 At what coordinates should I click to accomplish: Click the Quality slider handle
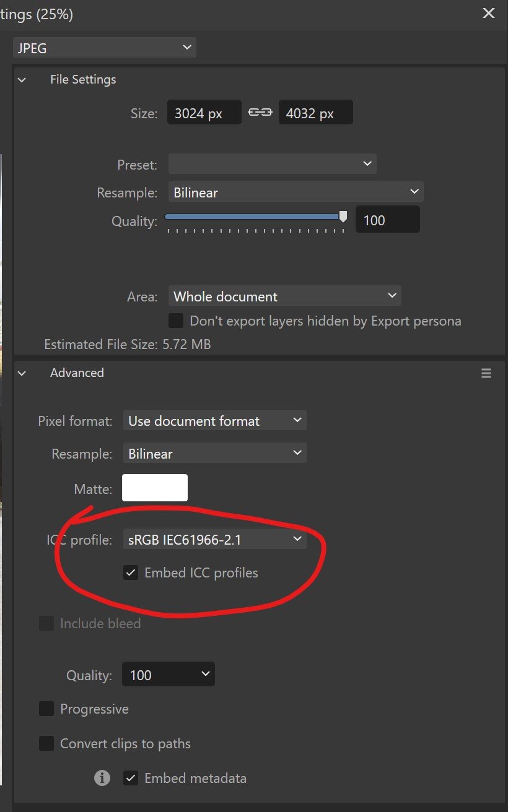coord(343,217)
